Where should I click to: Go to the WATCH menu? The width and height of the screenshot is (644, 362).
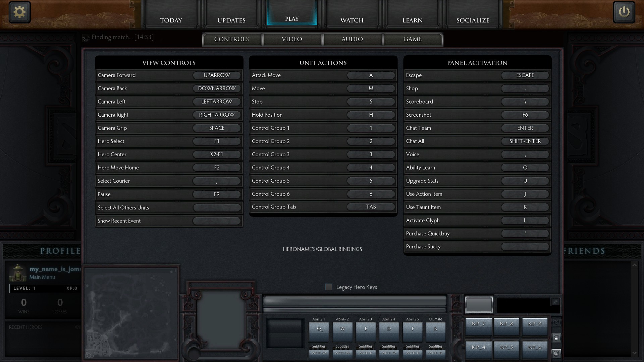click(352, 20)
